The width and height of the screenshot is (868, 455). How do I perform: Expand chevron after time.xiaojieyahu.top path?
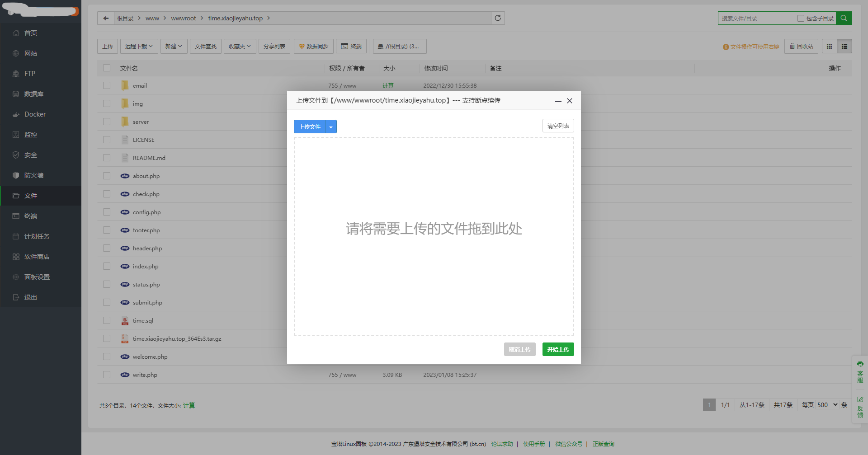point(269,18)
